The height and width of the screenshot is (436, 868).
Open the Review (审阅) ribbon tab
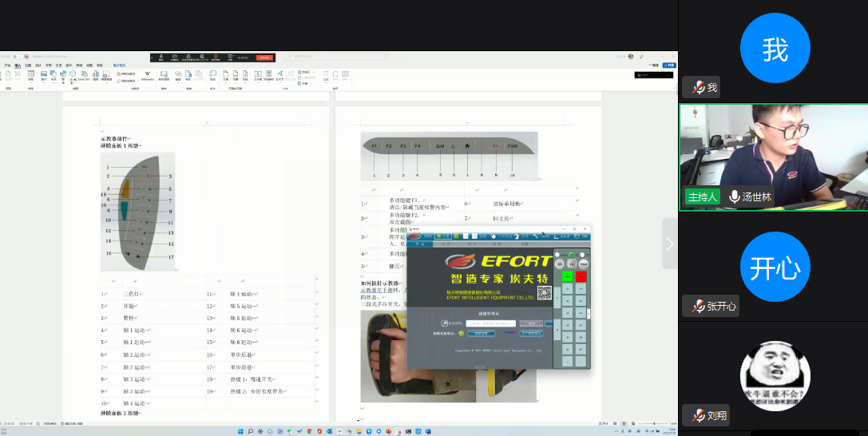pos(79,65)
